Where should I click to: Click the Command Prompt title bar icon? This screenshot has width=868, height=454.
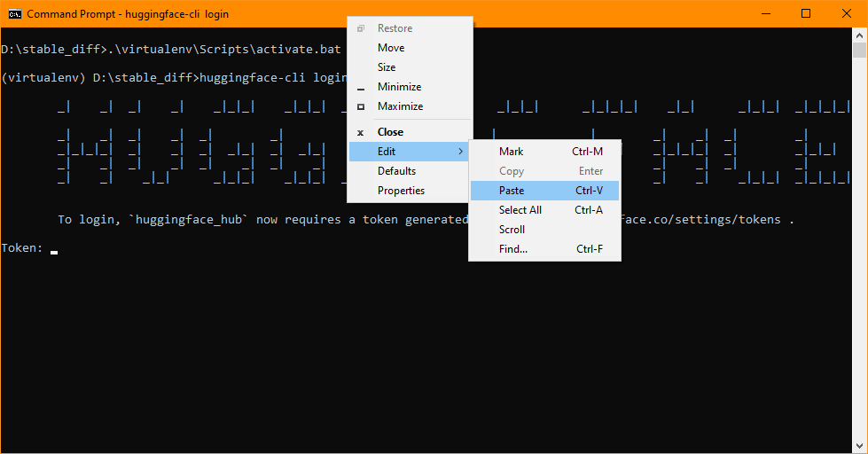click(x=14, y=14)
